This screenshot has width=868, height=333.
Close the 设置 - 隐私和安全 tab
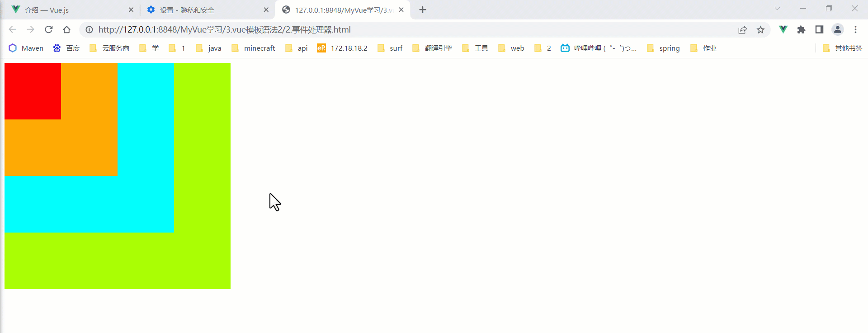pyautogui.click(x=266, y=10)
